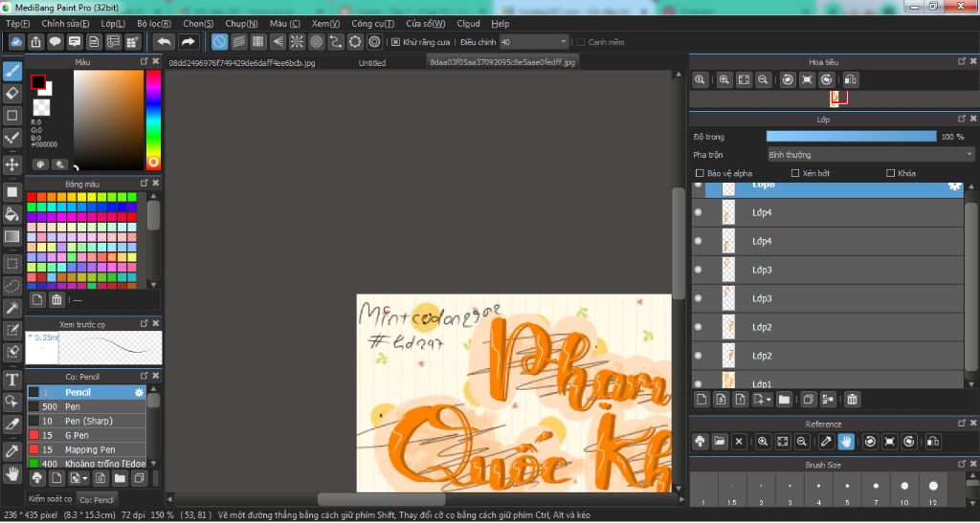Zoom in within the Navigator panel
This screenshot has width=980, height=523.
coord(724,80)
